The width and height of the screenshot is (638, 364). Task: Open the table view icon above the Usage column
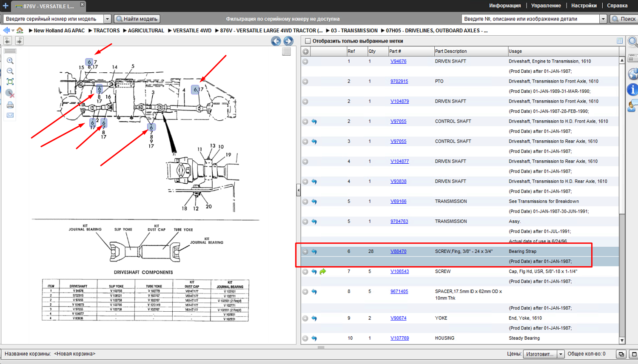click(x=620, y=41)
